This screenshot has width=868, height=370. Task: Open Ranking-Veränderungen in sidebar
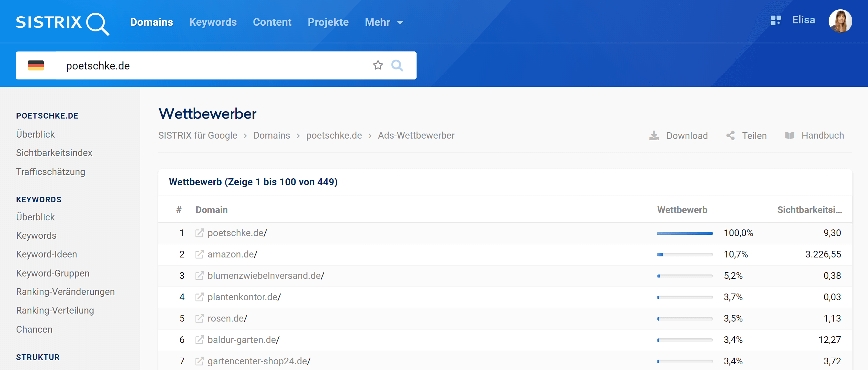click(65, 292)
